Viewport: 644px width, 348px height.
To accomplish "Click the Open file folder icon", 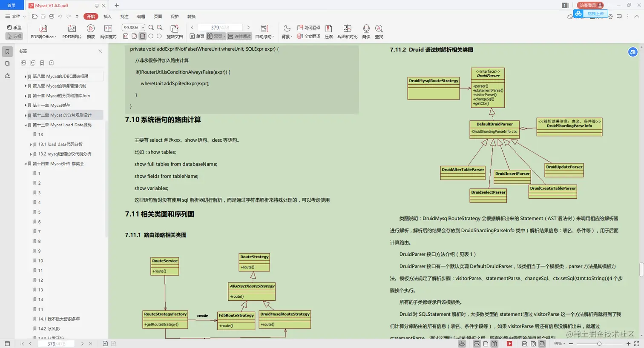I will (x=34, y=17).
